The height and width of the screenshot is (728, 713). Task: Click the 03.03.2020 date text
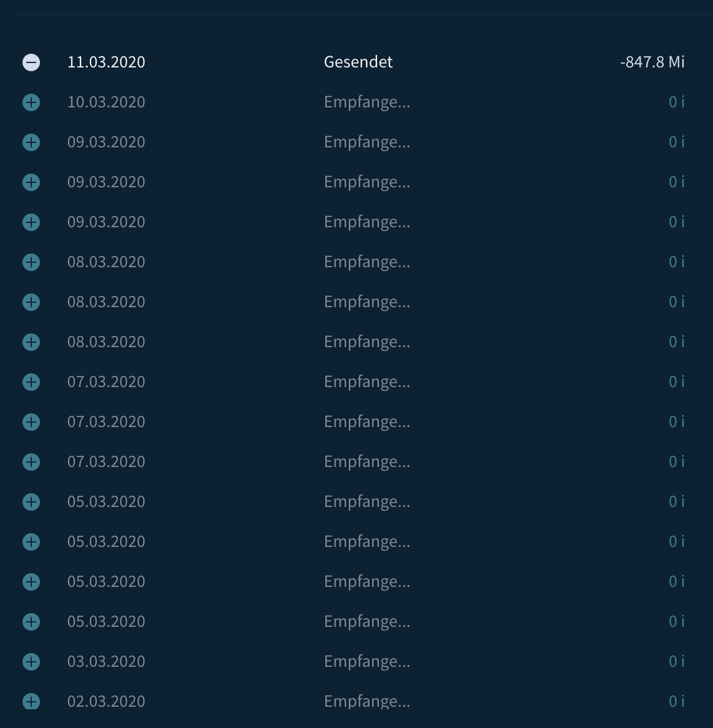(x=106, y=661)
